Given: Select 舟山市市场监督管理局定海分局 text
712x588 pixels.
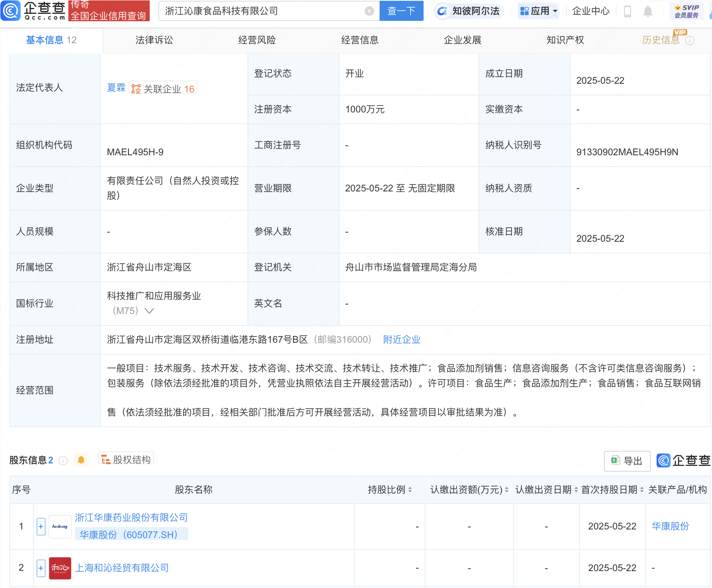Looking at the screenshot, I should (411, 267).
